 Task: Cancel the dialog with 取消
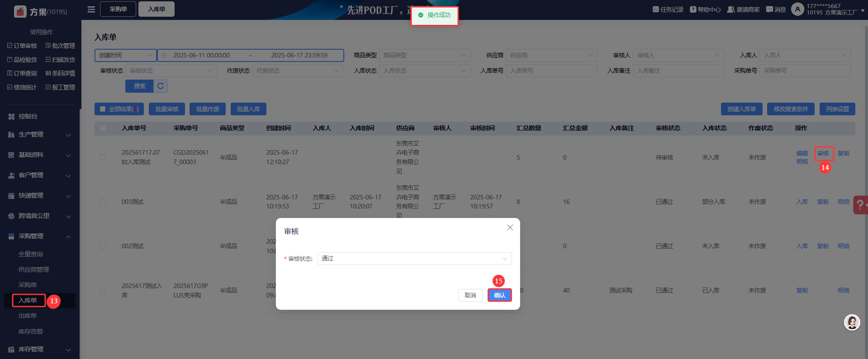click(470, 295)
